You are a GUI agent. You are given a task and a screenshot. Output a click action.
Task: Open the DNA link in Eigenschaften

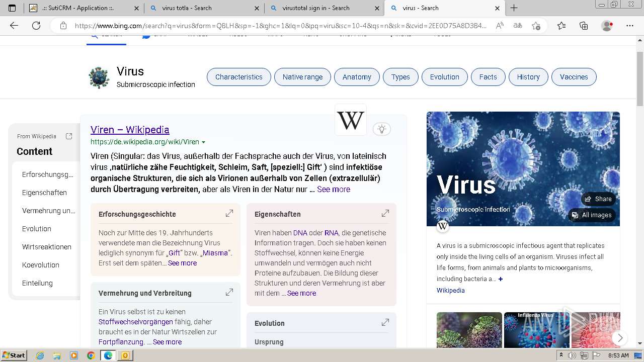click(300, 233)
